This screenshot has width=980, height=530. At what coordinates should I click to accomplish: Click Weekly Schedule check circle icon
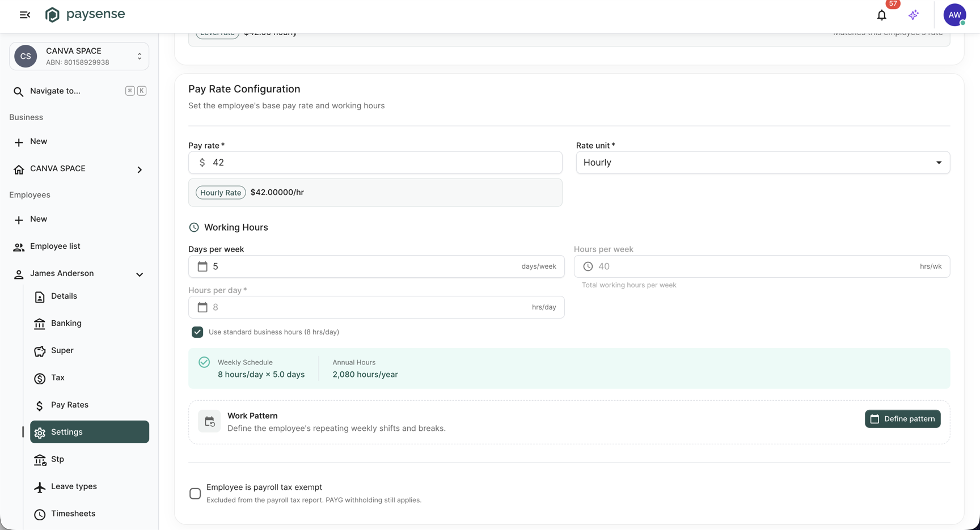(x=204, y=362)
